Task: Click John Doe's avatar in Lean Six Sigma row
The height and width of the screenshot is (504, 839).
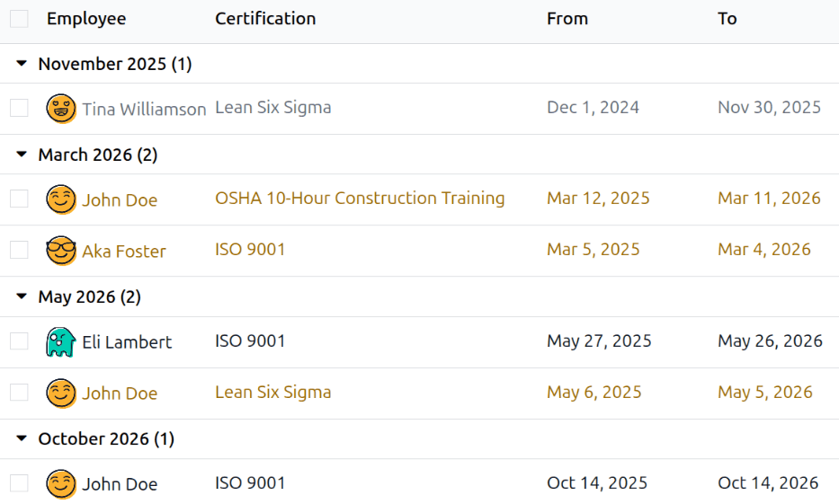Action: coord(61,393)
